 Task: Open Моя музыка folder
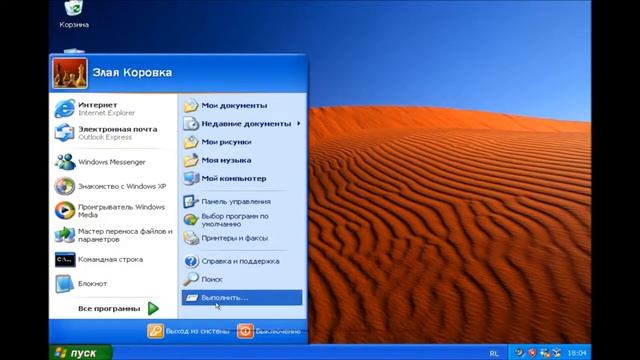coord(242,160)
